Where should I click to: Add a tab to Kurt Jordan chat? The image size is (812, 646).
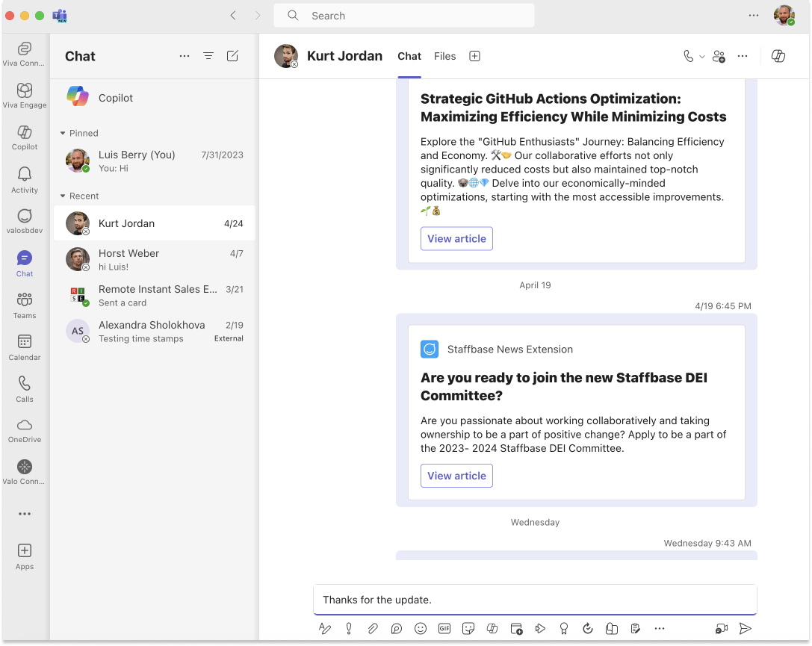[475, 56]
